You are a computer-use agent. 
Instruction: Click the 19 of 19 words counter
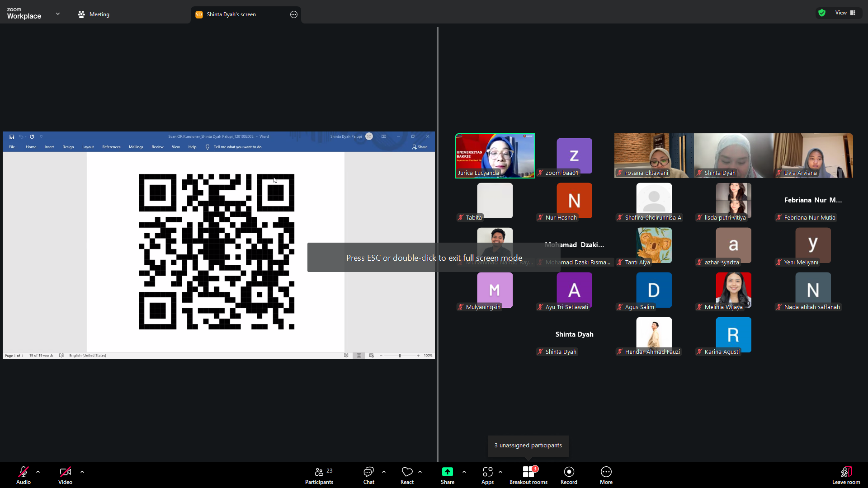[41, 356]
